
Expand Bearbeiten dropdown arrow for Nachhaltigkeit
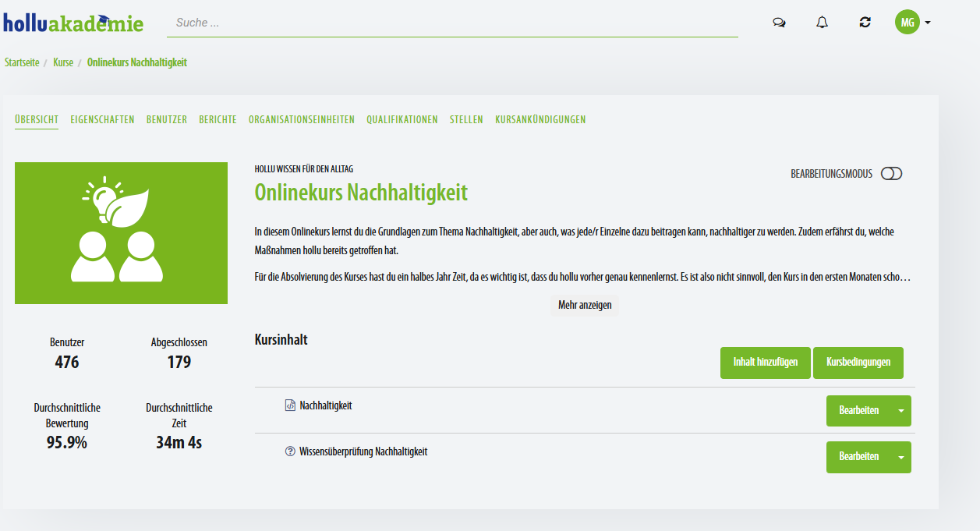[901, 411]
